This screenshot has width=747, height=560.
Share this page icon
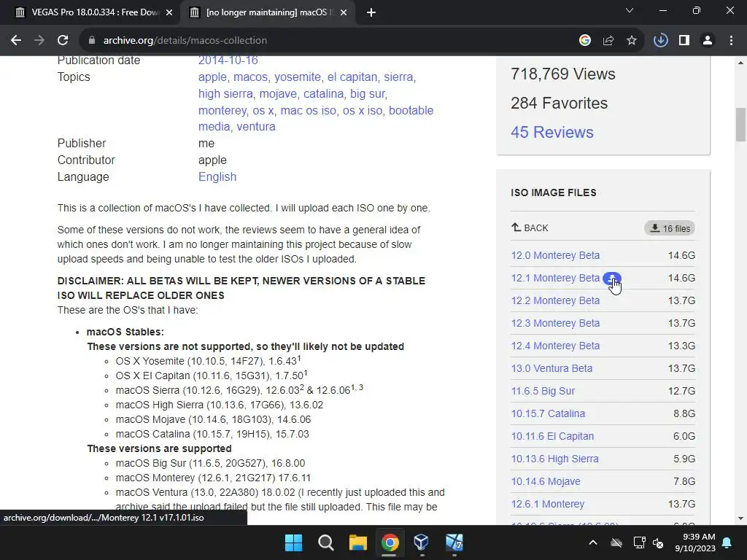tap(608, 41)
